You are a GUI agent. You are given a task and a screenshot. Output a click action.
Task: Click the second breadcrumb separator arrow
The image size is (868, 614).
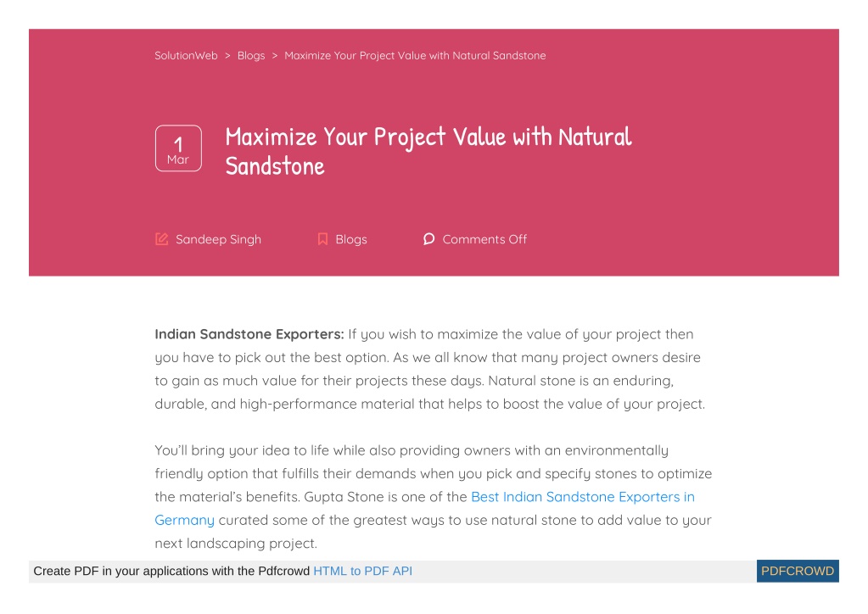pos(275,55)
